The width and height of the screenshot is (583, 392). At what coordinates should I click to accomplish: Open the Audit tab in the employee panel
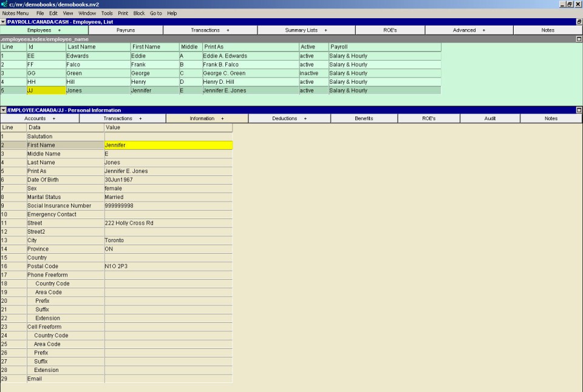(489, 118)
